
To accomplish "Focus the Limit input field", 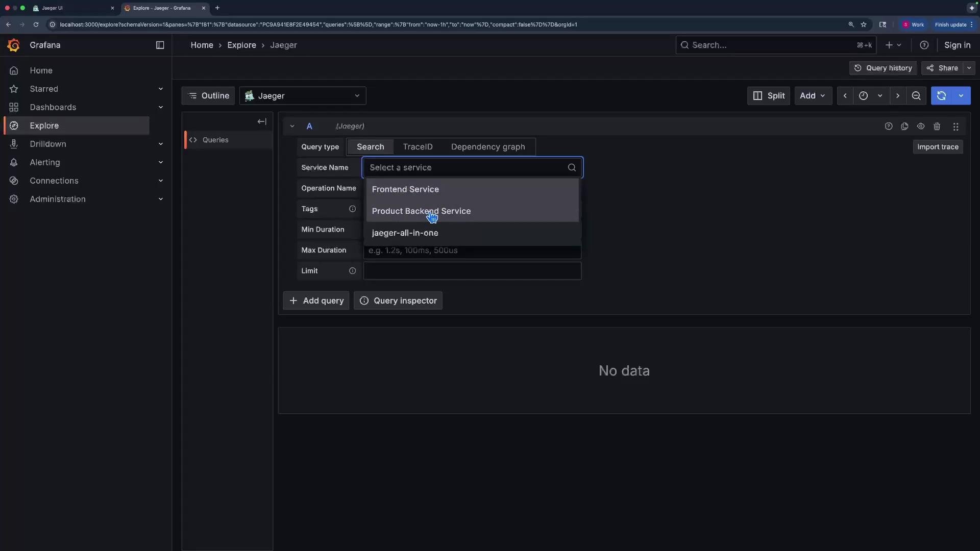I will point(473,271).
